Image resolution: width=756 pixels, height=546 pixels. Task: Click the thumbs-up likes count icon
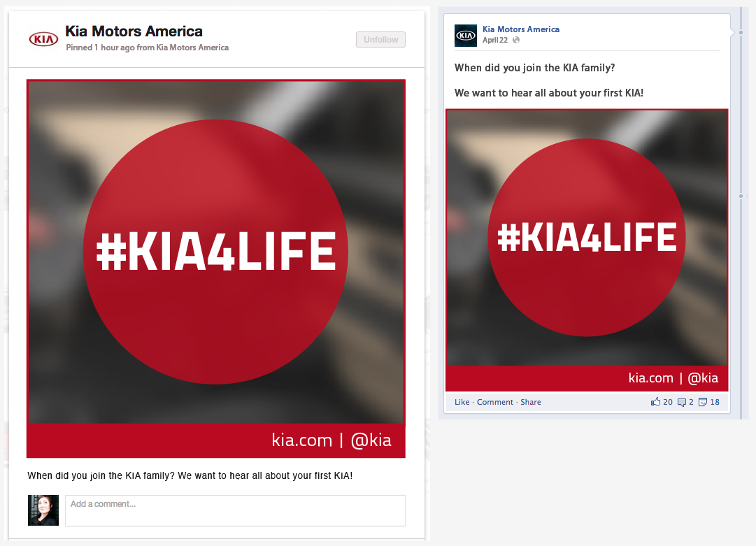point(656,401)
